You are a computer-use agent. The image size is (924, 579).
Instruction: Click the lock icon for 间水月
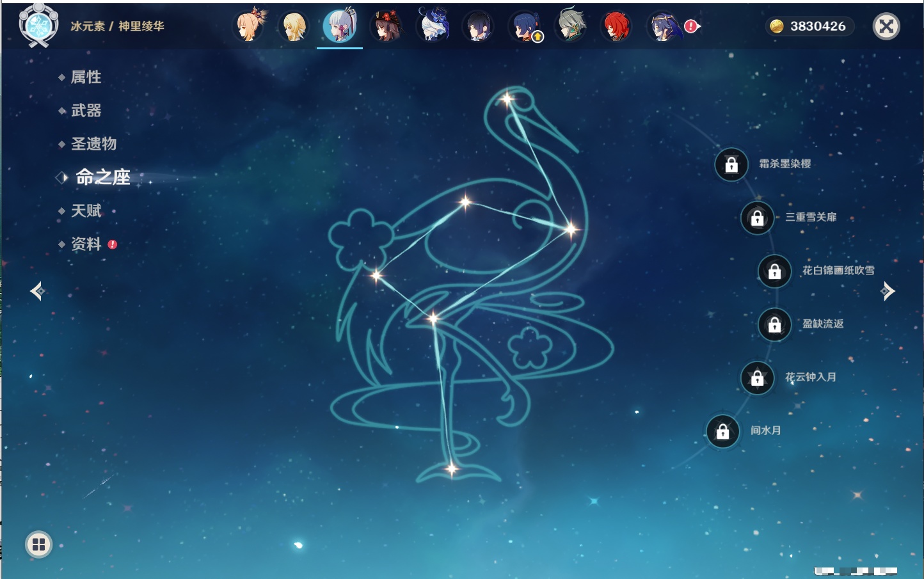tap(722, 431)
